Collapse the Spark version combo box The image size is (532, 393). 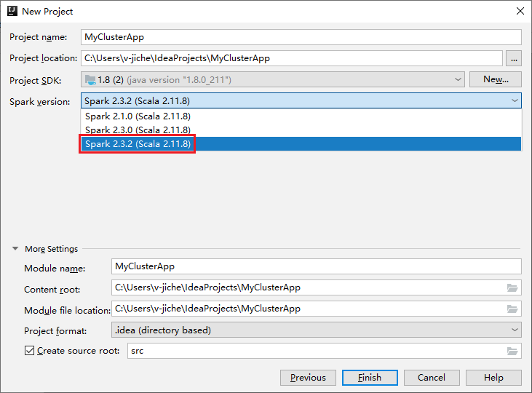515,100
